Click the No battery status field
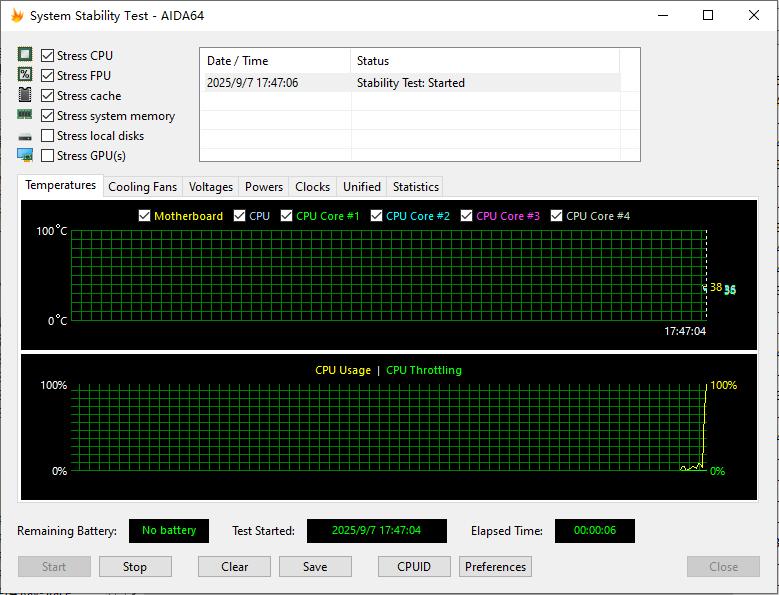This screenshot has width=779, height=595. click(169, 530)
